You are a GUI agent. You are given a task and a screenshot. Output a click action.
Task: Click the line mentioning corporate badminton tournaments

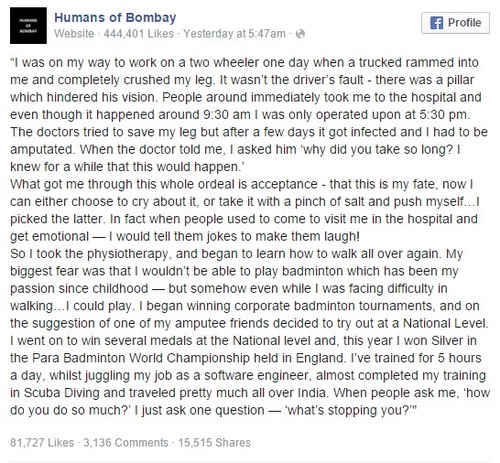pyautogui.click(x=245, y=306)
